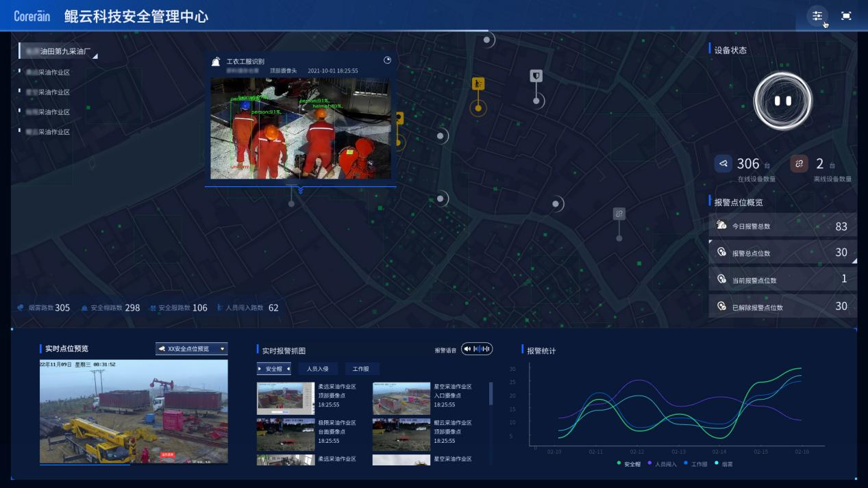The width and height of the screenshot is (868, 488).
Task: Click the 今日报警总数 row
Action: (782, 226)
